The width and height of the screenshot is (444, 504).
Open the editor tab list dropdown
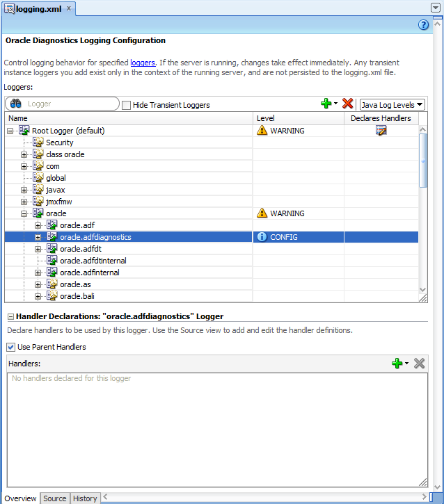[x=436, y=8]
